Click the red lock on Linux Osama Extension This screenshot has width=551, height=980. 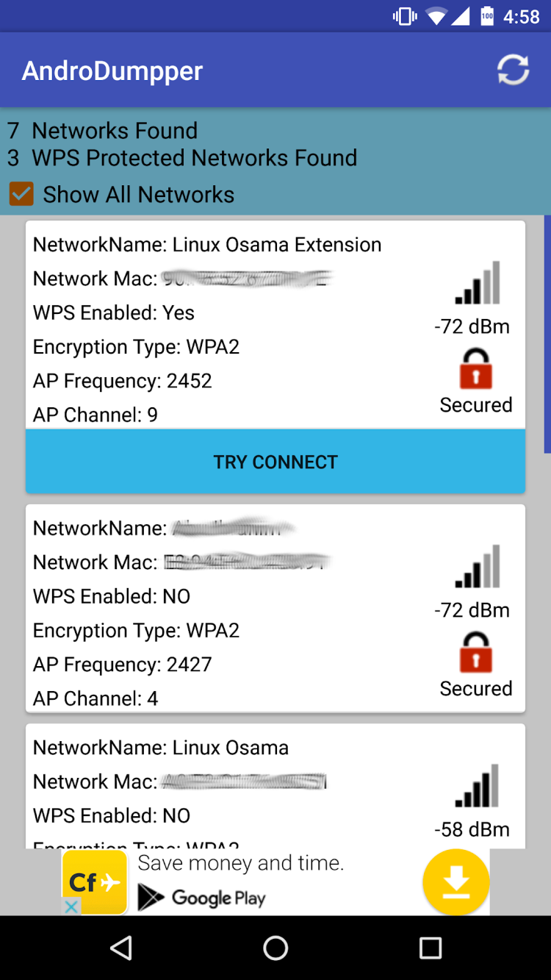475,368
